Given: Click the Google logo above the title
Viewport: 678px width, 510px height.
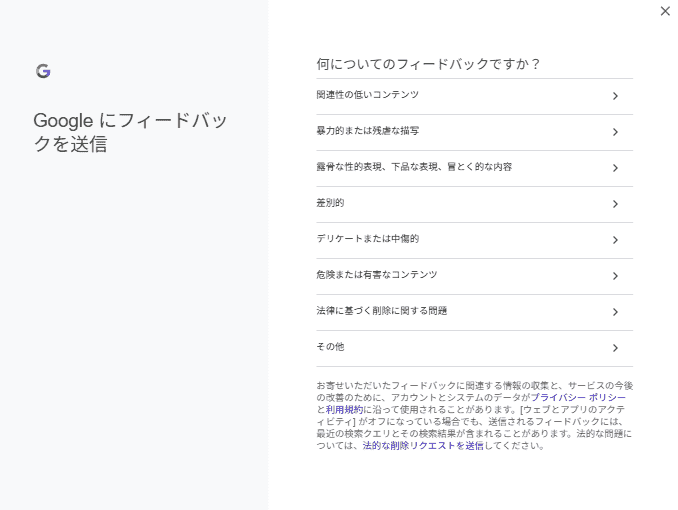Looking at the screenshot, I should pyautogui.click(x=43, y=71).
